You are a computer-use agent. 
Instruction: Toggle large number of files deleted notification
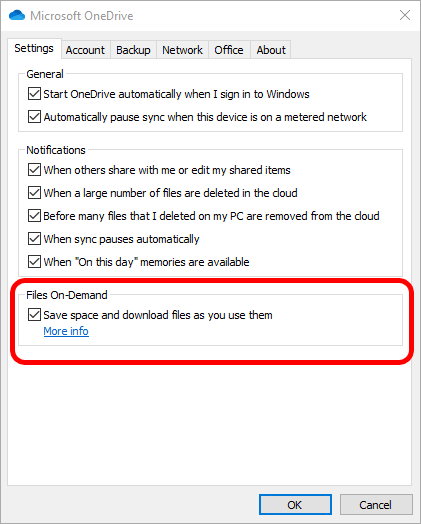click(34, 193)
